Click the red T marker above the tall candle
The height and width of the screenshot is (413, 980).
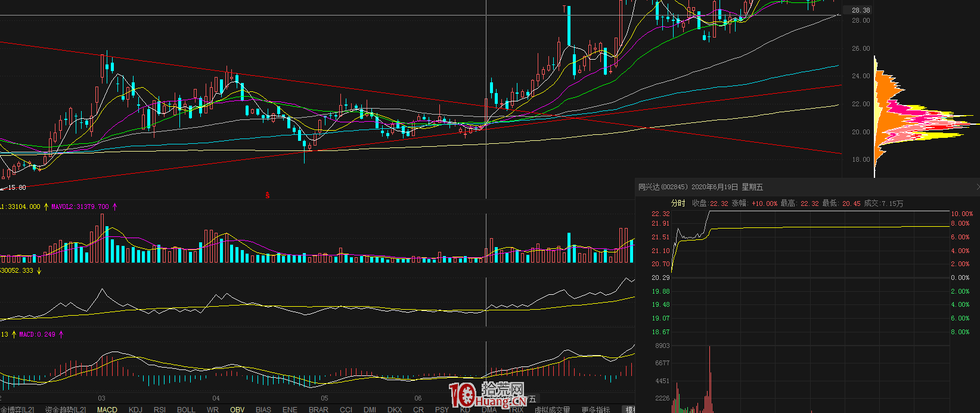(x=564, y=9)
